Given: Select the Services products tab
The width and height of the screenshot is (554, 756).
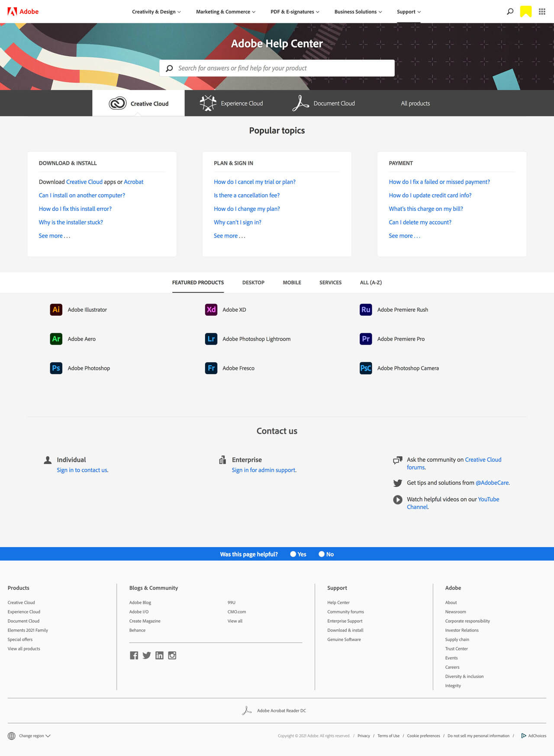Looking at the screenshot, I should pos(330,283).
